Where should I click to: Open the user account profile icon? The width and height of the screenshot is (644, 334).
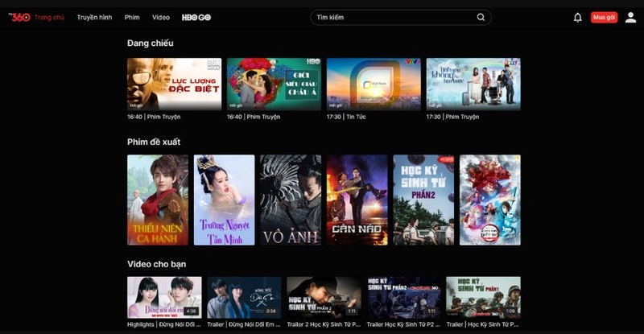tap(630, 17)
